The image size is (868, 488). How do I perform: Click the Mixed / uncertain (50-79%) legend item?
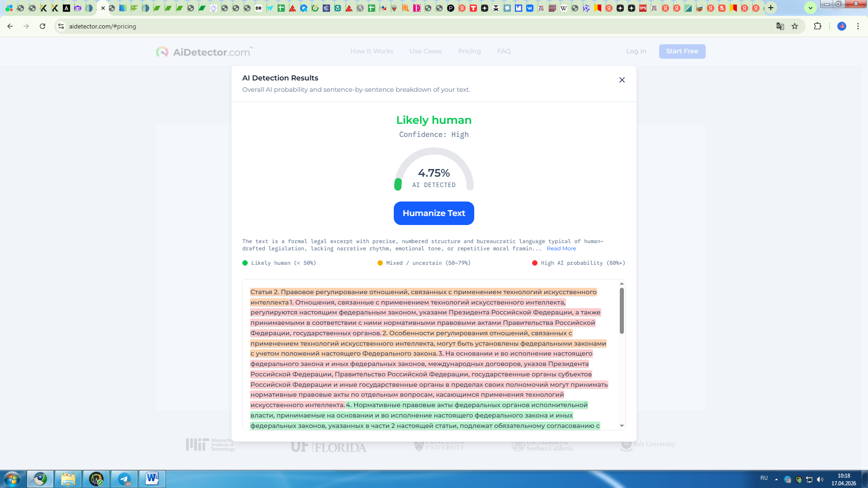[x=424, y=263]
